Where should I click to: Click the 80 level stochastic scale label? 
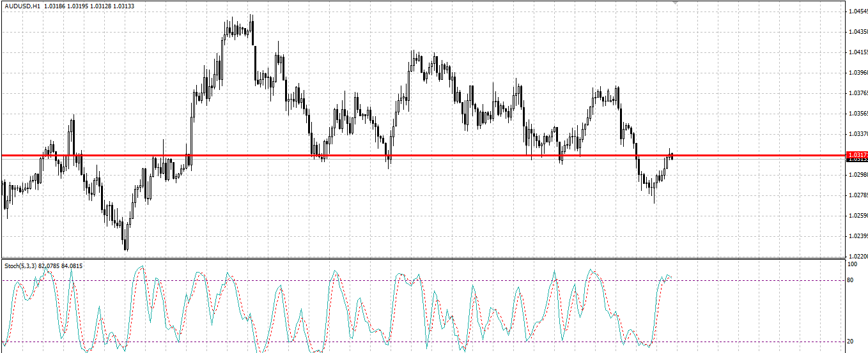[851, 280]
